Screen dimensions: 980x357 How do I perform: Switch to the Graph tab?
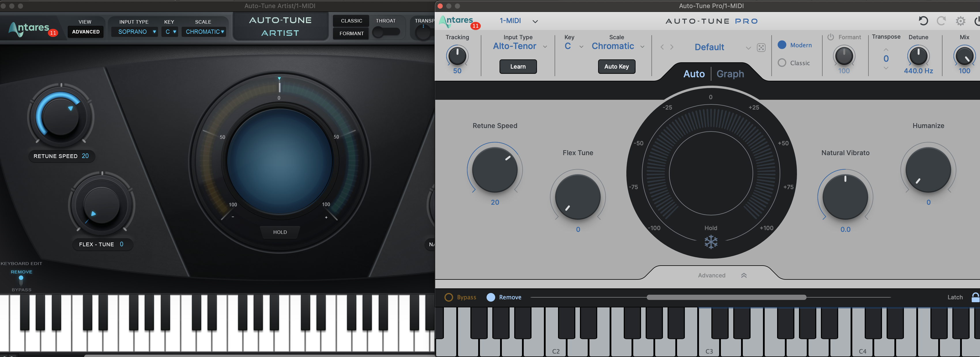point(730,74)
